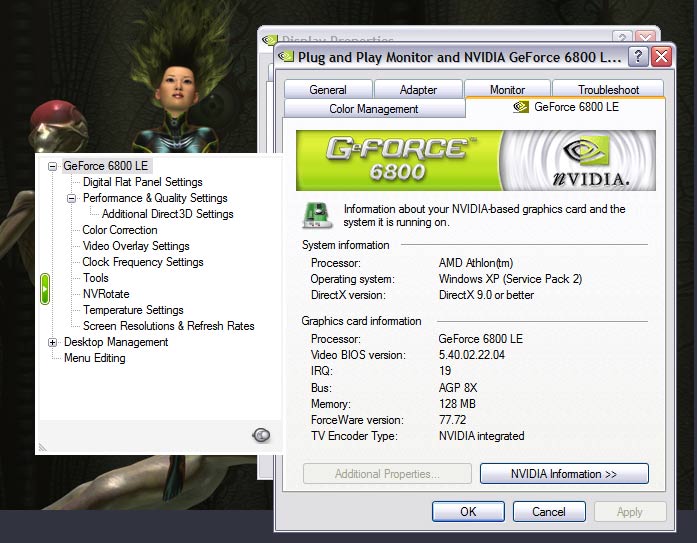The image size is (697, 543).
Task: Click the IRQ value 19
Action: click(x=445, y=371)
